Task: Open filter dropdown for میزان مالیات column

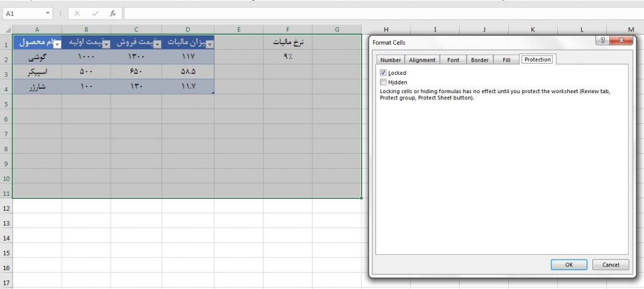Action: coord(210,45)
